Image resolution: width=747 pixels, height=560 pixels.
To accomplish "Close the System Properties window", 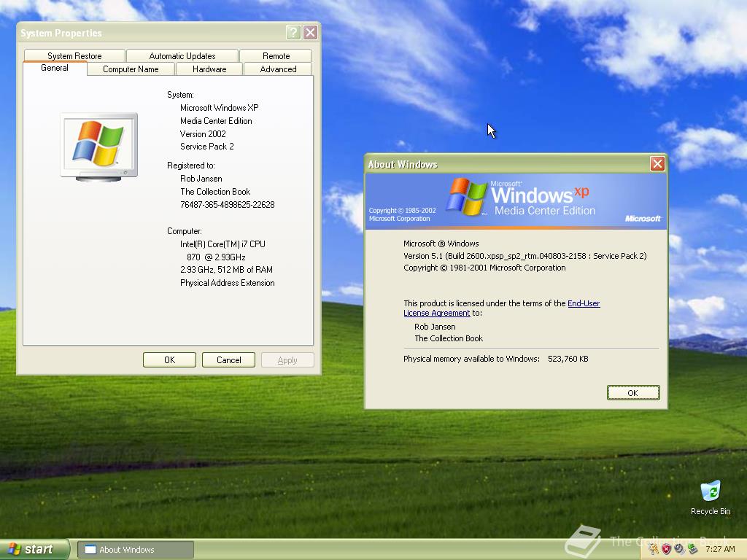I will [310, 32].
